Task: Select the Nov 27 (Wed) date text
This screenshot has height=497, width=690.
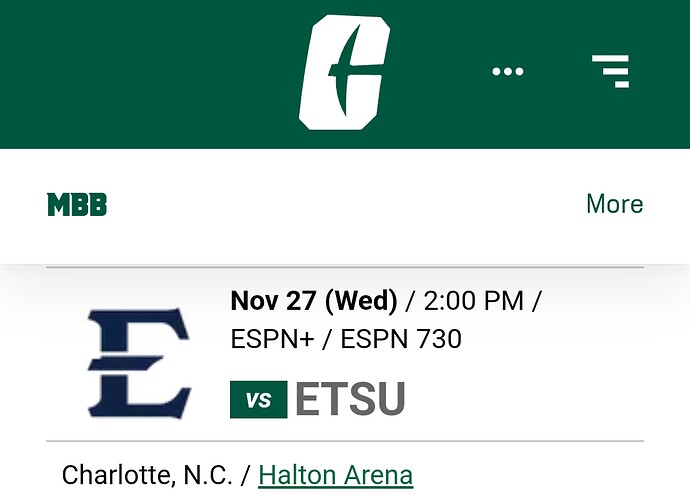Action: [314, 301]
